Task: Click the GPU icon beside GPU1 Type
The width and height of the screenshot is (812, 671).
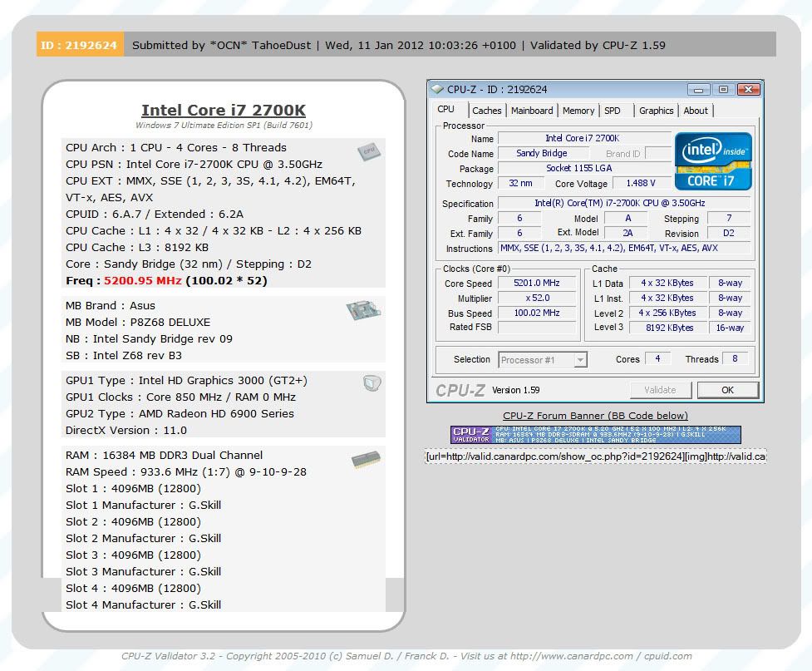Action: coord(372,383)
